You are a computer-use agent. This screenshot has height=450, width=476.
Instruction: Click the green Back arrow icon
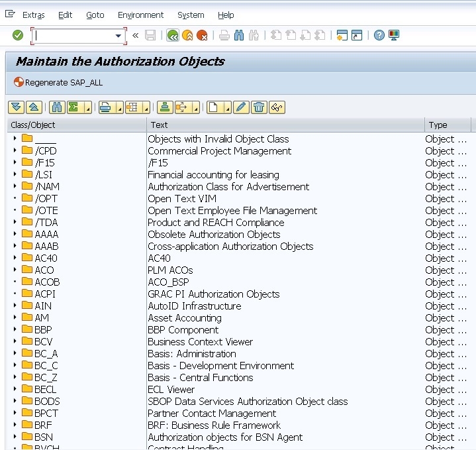(173, 35)
